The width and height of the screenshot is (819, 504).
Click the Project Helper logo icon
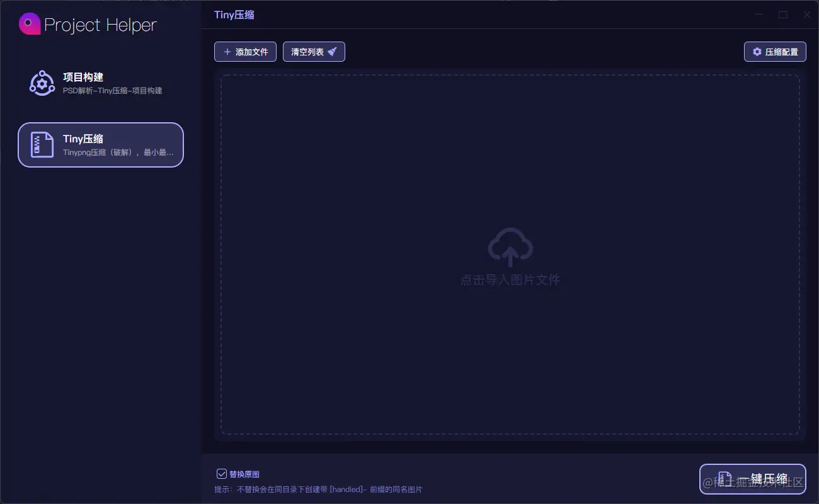click(30, 24)
